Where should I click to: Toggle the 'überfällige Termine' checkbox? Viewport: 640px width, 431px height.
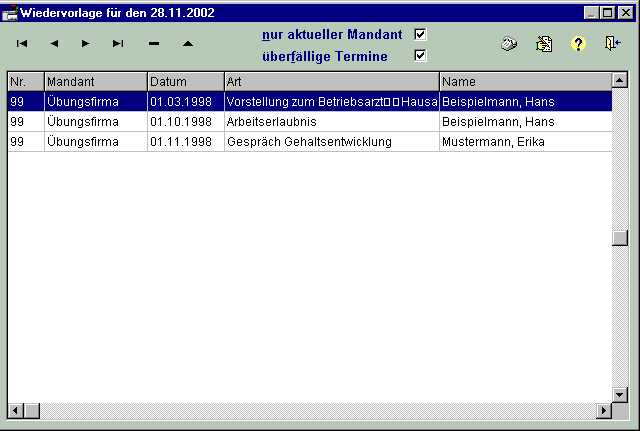(420, 56)
